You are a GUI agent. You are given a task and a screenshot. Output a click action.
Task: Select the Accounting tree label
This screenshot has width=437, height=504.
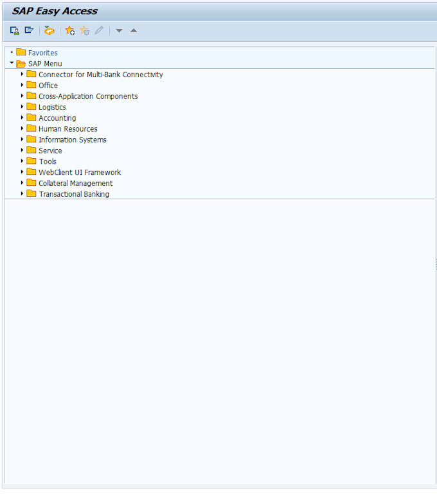pyautogui.click(x=57, y=118)
